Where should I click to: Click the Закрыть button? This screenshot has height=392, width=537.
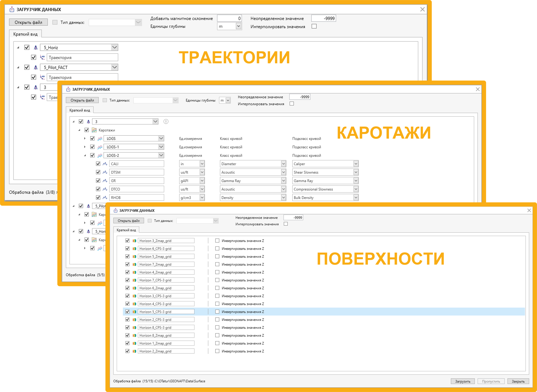coord(518,381)
